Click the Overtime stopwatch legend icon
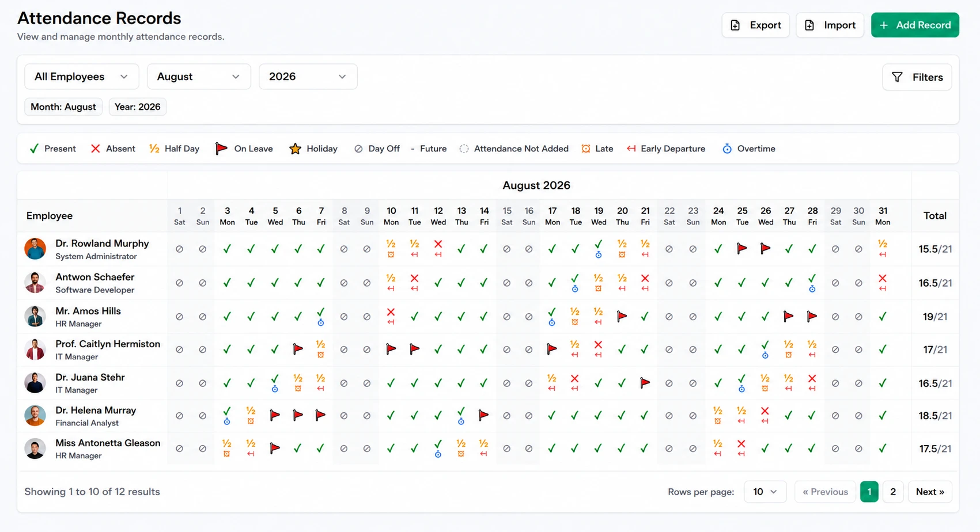 727,149
